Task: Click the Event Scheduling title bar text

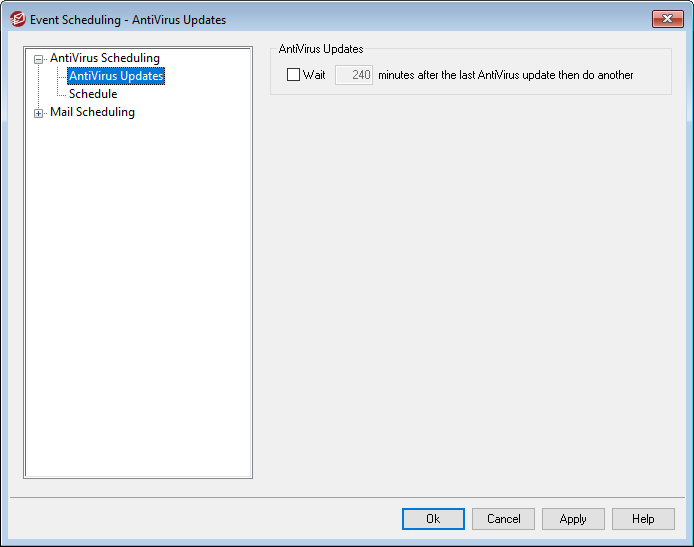Action: [128, 19]
